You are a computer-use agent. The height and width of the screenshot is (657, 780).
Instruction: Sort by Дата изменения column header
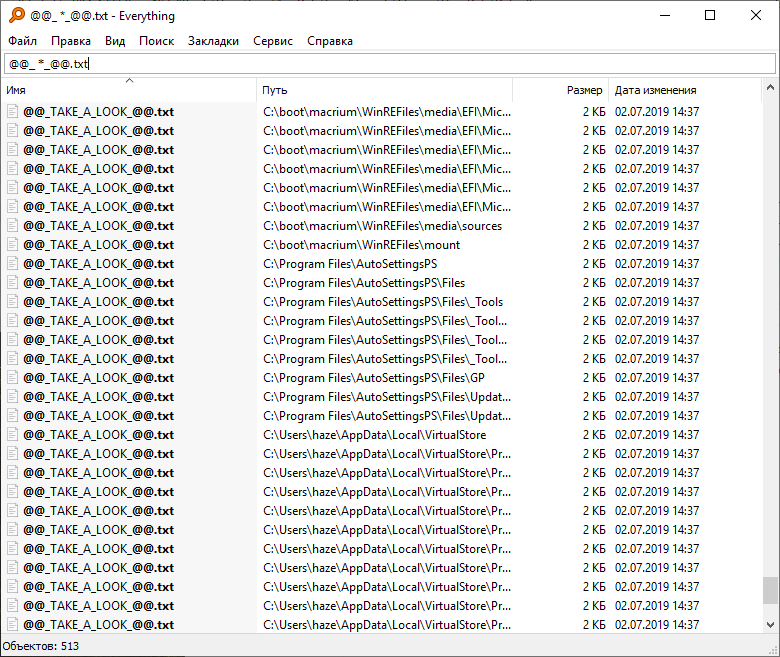(685, 90)
